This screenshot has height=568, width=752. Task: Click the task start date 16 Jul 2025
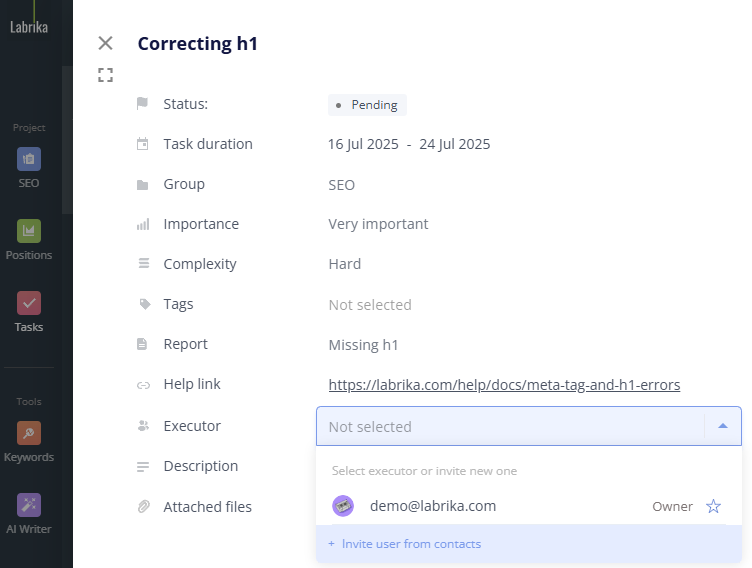(362, 144)
